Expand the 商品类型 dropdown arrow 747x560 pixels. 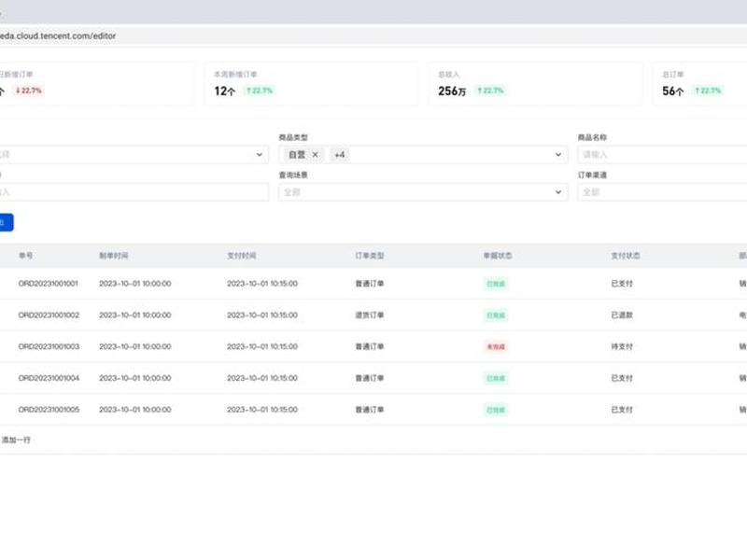(x=557, y=155)
